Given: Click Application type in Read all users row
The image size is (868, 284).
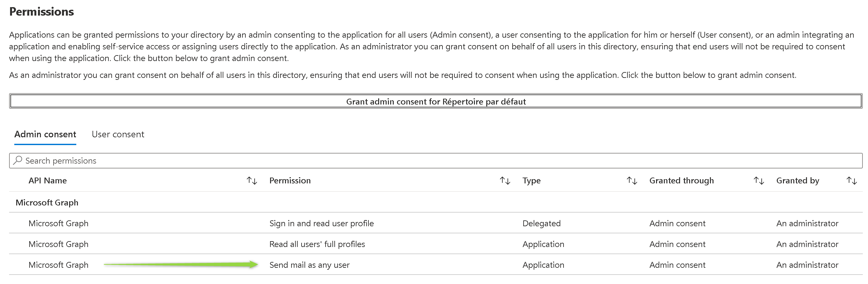Looking at the screenshot, I should (x=543, y=244).
